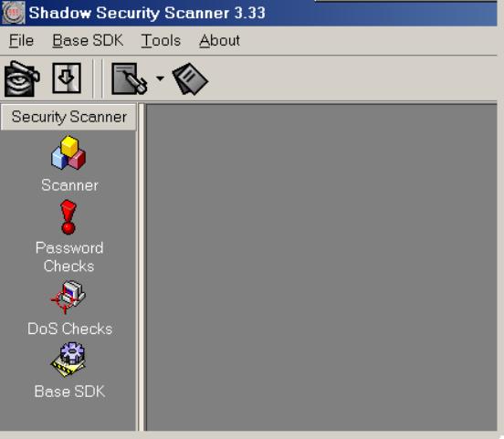This screenshot has height=439, width=504.
Task: Click the application icon in title bar
Action: (x=13, y=13)
